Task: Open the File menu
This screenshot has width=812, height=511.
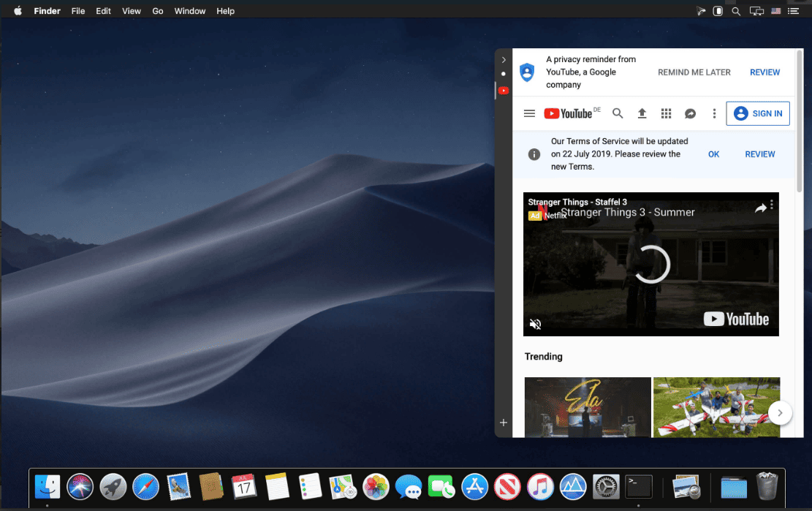Action: pos(78,11)
